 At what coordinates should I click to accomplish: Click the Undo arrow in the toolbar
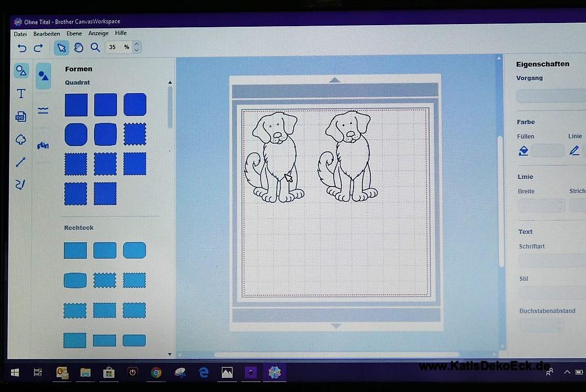pos(22,48)
